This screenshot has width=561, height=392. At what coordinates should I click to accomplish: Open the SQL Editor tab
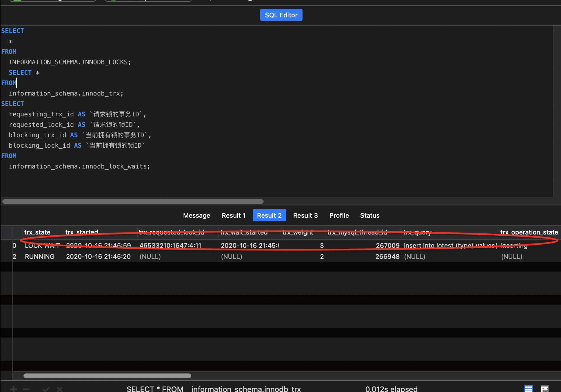pyautogui.click(x=281, y=15)
